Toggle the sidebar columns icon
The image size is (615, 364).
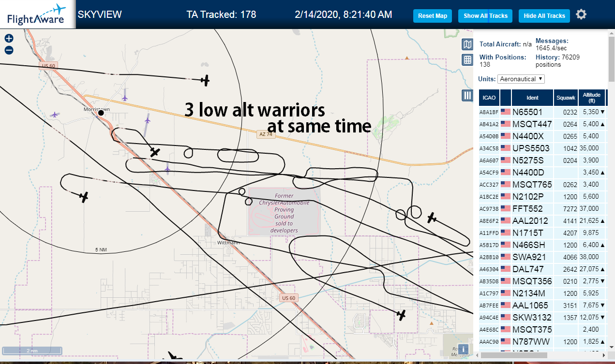tap(467, 96)
